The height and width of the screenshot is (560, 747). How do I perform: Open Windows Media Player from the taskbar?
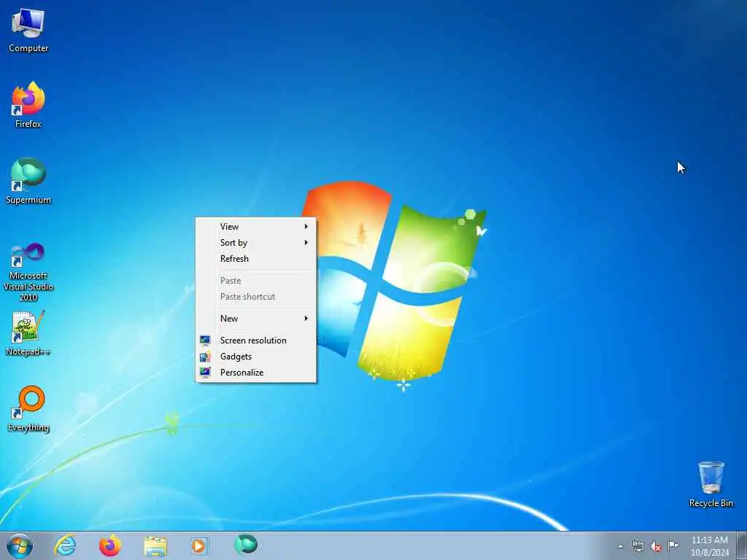pos(199,545)
